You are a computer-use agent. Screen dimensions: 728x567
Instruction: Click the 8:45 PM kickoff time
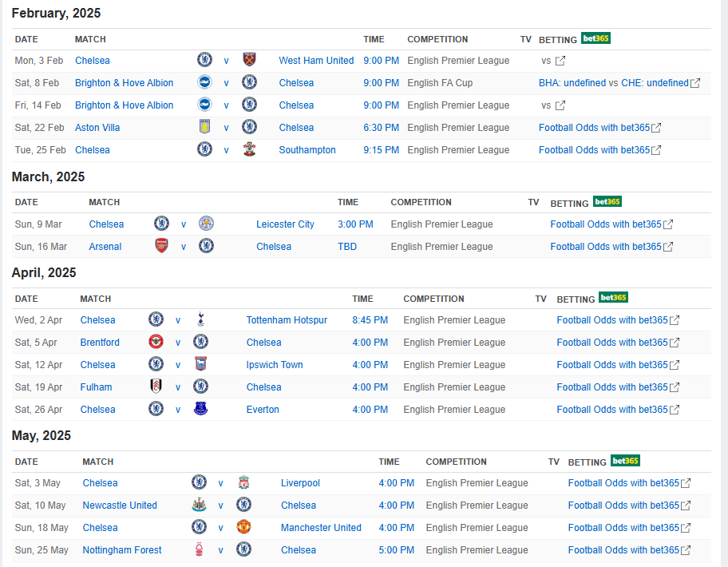tap(370, 320)
